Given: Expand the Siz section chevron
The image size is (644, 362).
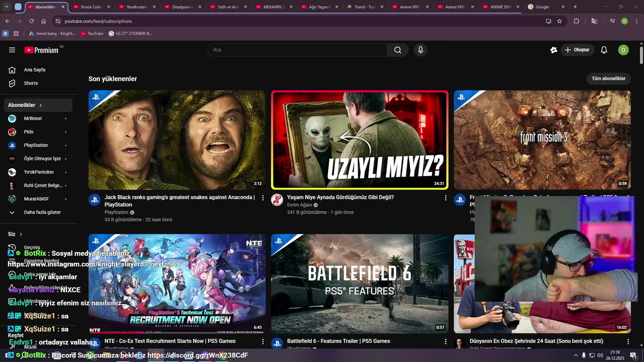Looking at the screenshot, I should (x=21, y=234).
